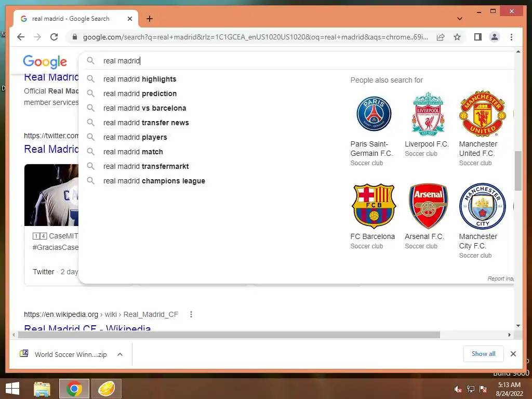The height and width of the screenshot is (399, 532).
Task: Open Paris Saint-Germain F.C. text link
Action: point(371,149)
